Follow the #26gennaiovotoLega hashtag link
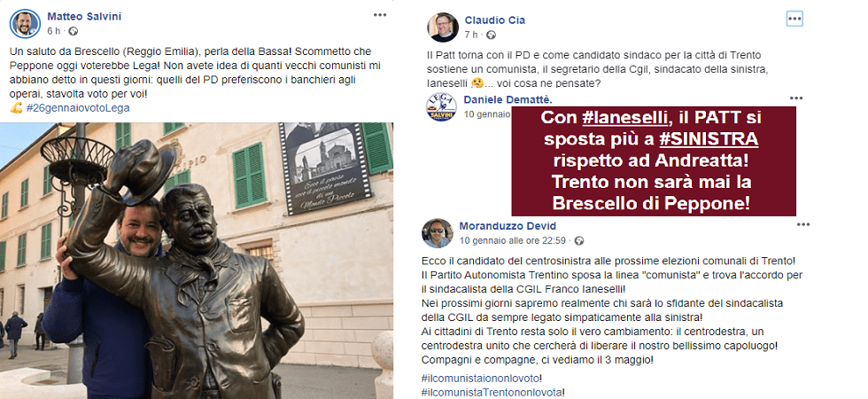Image resolution: width=868 pixels, height=399 pixels. [x=78, y=108]
